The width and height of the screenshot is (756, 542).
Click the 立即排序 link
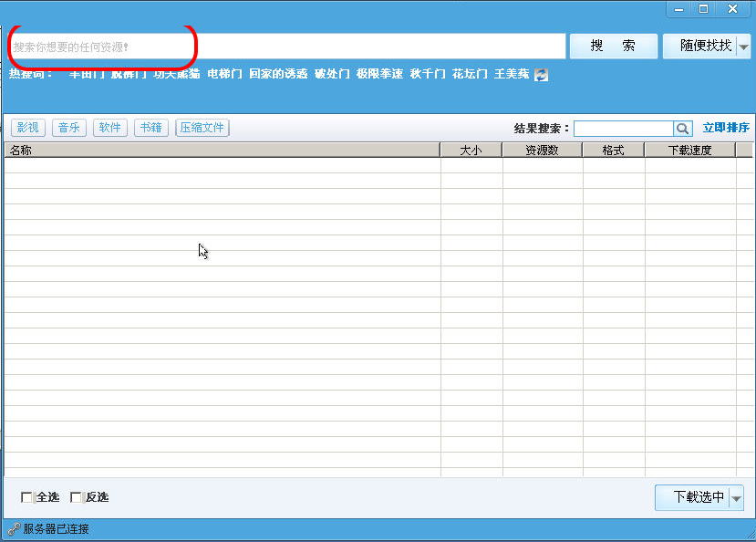726,128
